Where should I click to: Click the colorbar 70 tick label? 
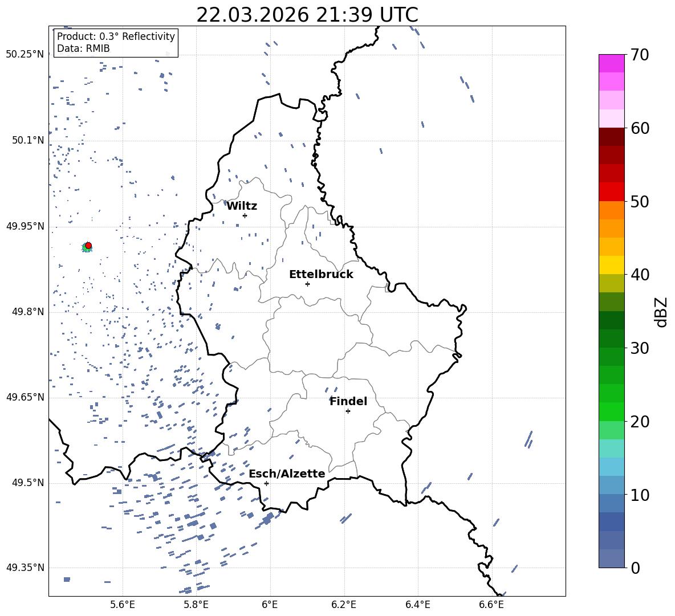point(640,55)
